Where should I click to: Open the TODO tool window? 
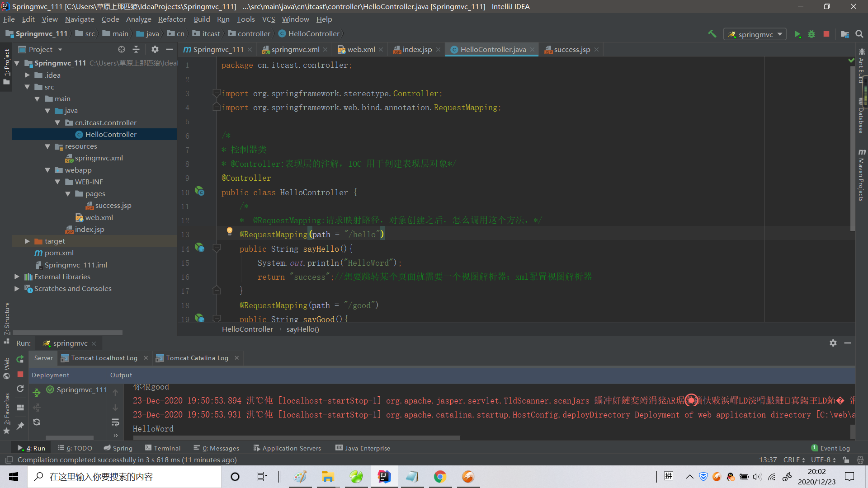(75, 448)
